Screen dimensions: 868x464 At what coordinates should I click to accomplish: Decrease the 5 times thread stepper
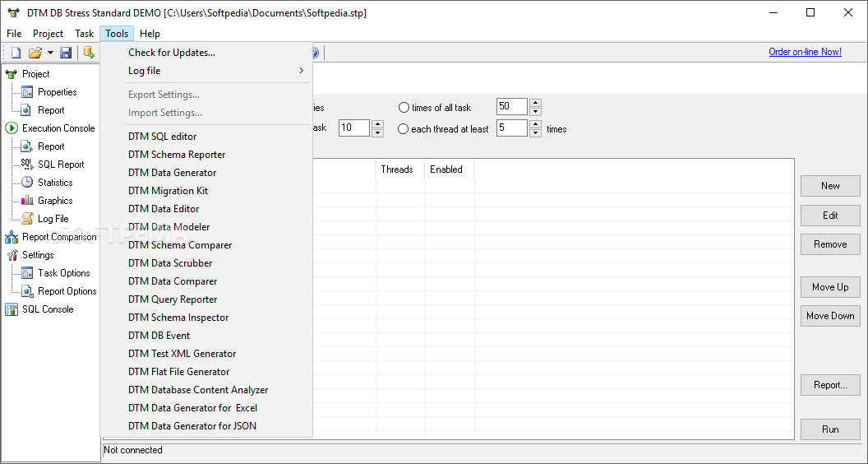pos(535,132)
